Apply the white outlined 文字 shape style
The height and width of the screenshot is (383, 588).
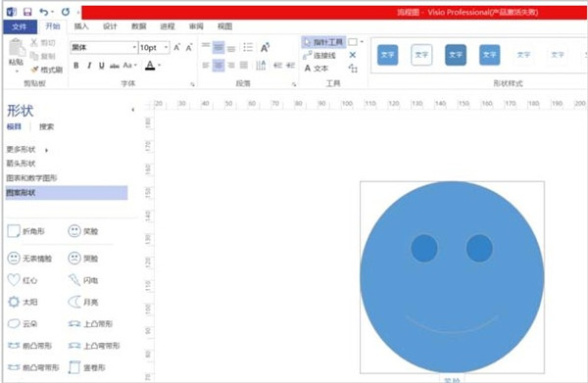(x=421, y=55)
